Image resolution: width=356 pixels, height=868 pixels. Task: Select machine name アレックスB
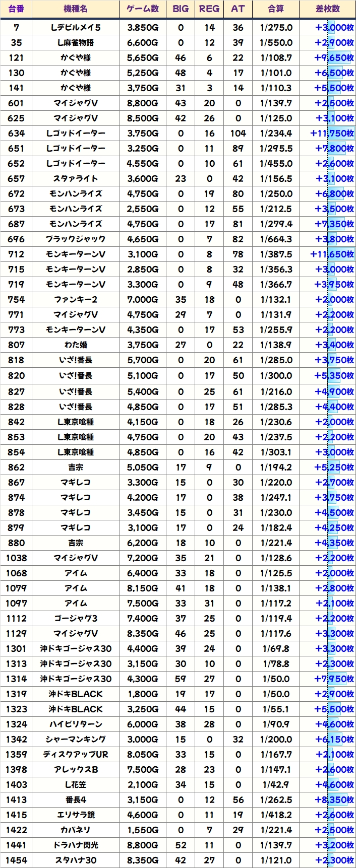click(x=76, y=770)
